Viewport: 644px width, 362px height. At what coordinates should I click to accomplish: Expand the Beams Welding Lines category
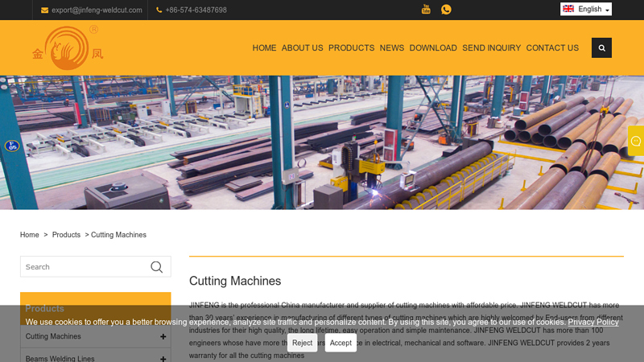click(163, 359)
